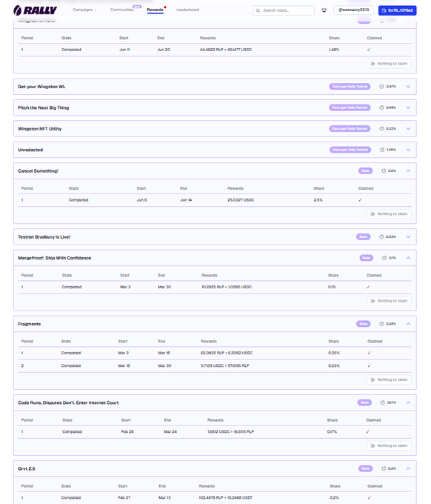
Task: Click share clock icon for MergeProof
Action: (x=384, y=258)
